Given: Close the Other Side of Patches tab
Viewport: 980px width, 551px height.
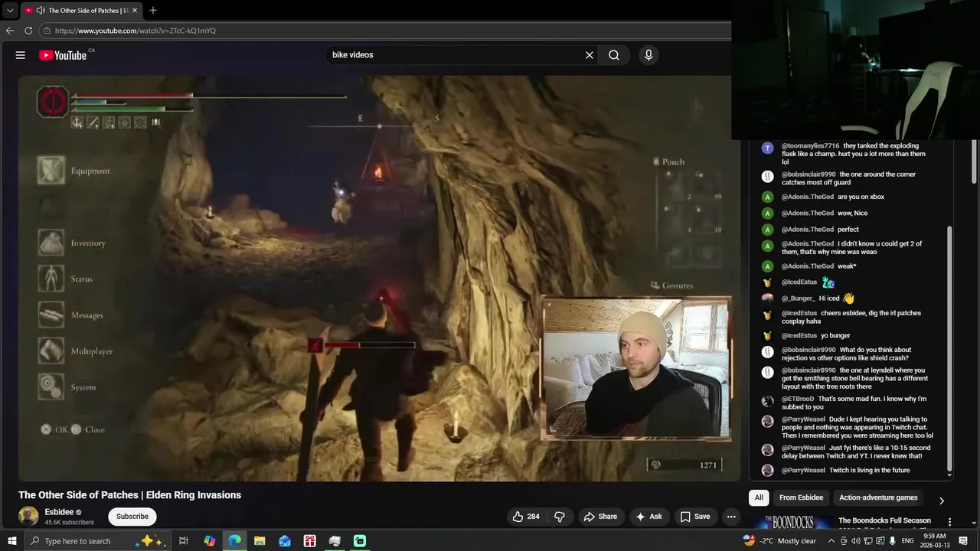Looking at the screenshot, I should pos(135,11).
